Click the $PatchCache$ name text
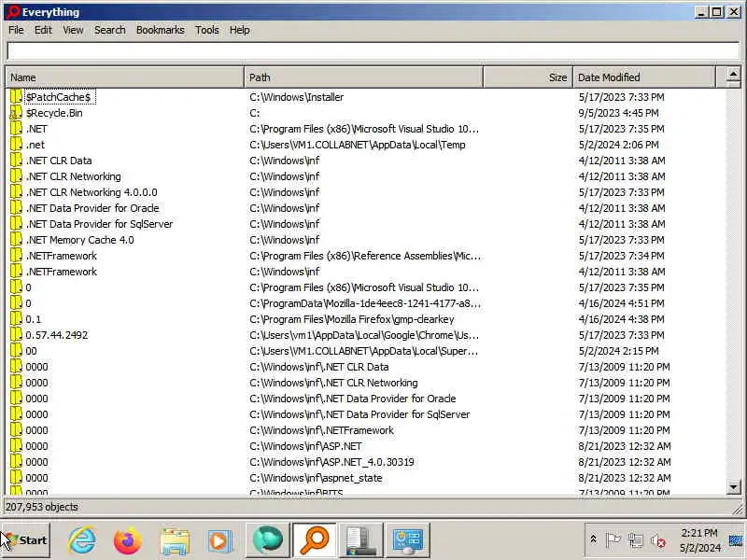The image size is (747, 560). pyautogui.click(x=58, y=97)
